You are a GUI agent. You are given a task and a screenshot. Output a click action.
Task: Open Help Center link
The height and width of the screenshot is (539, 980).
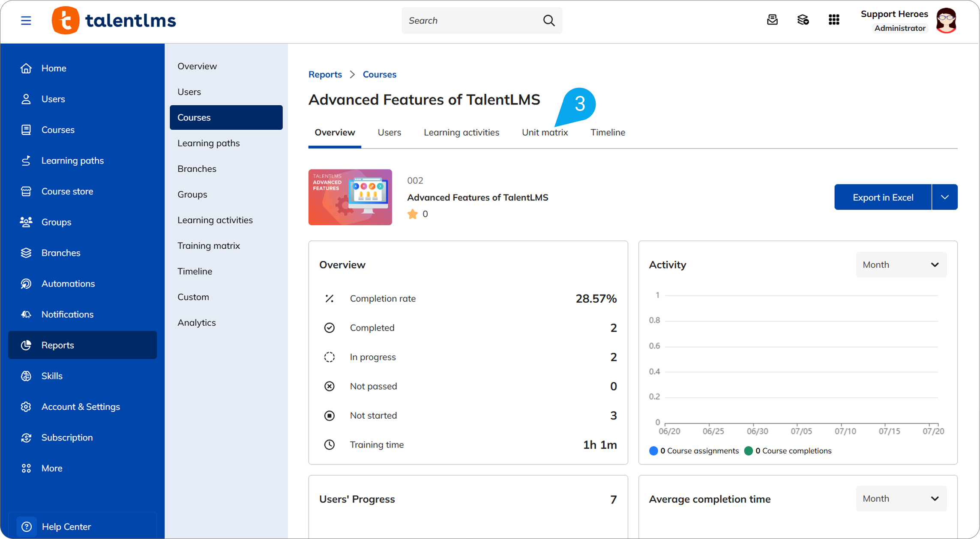pyautogui.click(x=66, y=527)
